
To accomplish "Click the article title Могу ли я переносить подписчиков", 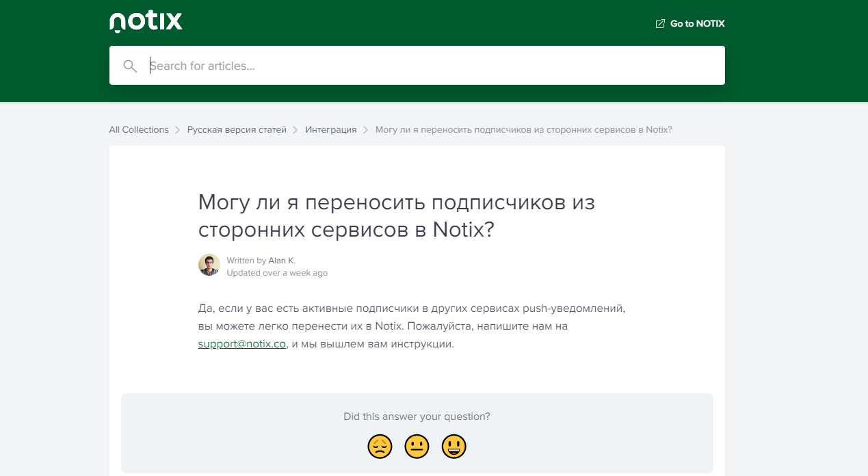I will (397, 216).
